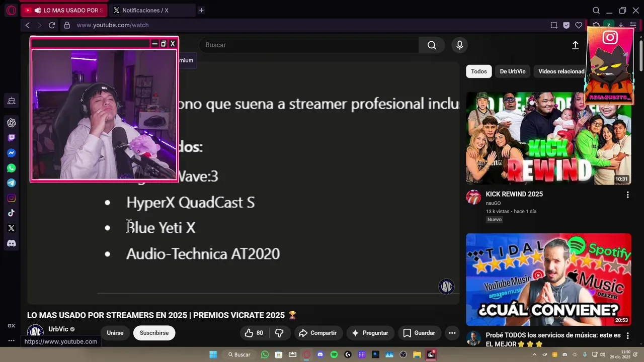This screenshot has width=644, height=362.
Task: Open the tab search magnifier
Action: 596,10
